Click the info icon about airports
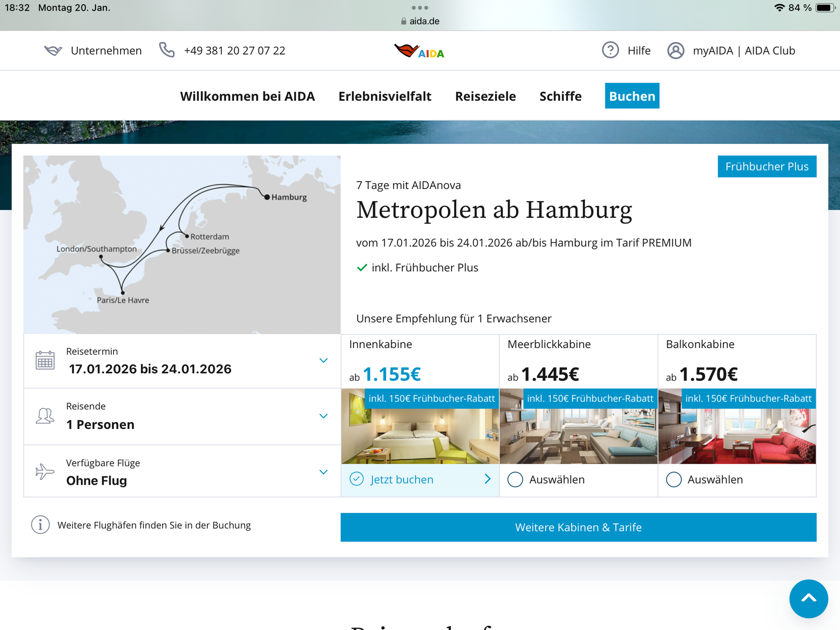 coord(40,524)
